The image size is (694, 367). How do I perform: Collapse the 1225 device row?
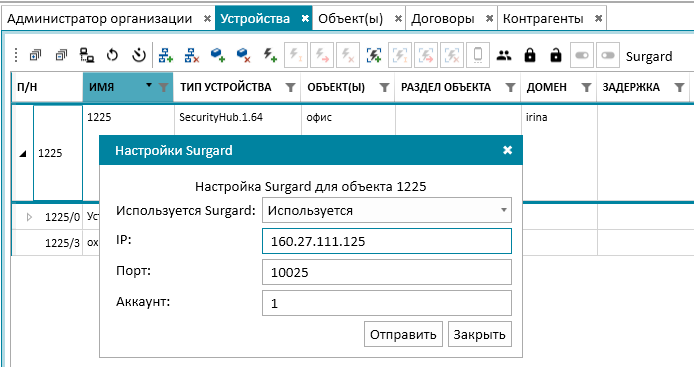click(23, 154)
